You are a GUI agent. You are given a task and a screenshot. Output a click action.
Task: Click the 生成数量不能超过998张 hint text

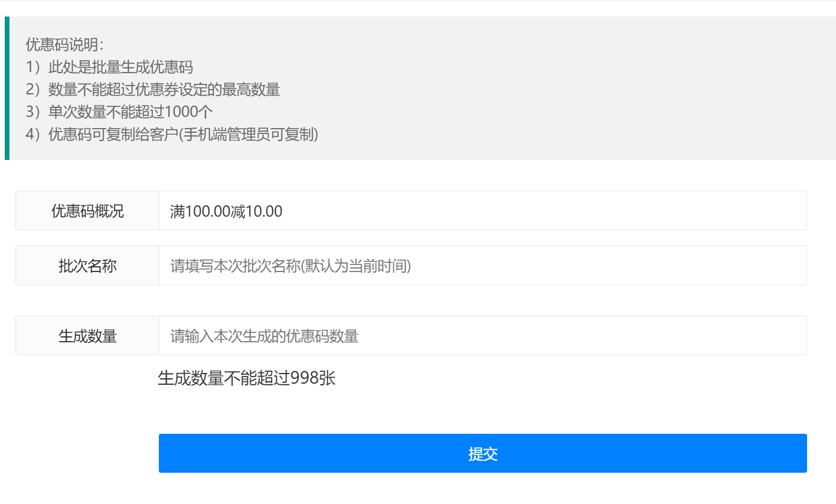tap(247, 378)
